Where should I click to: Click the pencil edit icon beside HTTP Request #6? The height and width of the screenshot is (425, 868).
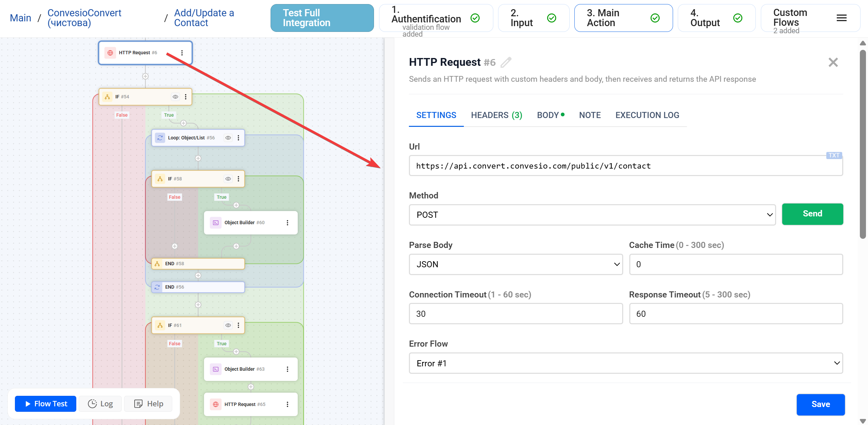(x=506, y=62)
